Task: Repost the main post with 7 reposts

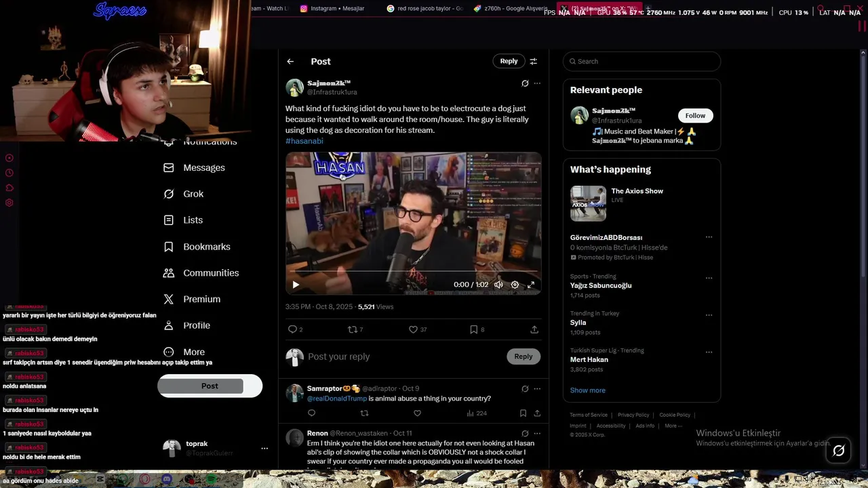Action: (355, 329)
